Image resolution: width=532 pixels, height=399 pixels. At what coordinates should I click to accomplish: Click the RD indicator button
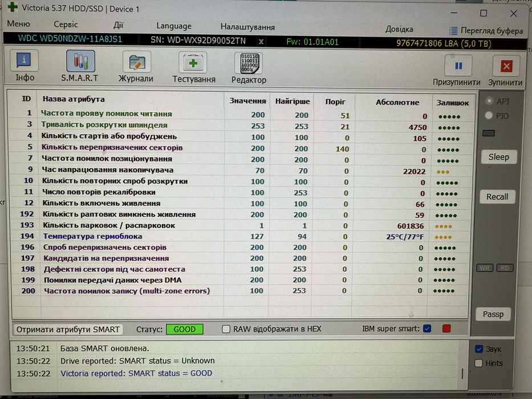505,268
